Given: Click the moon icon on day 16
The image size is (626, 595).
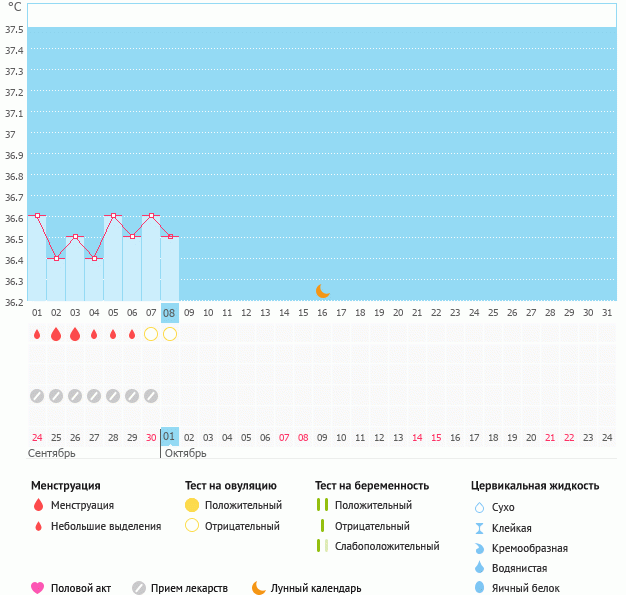Looking at the screenshot, I should 322,291.
